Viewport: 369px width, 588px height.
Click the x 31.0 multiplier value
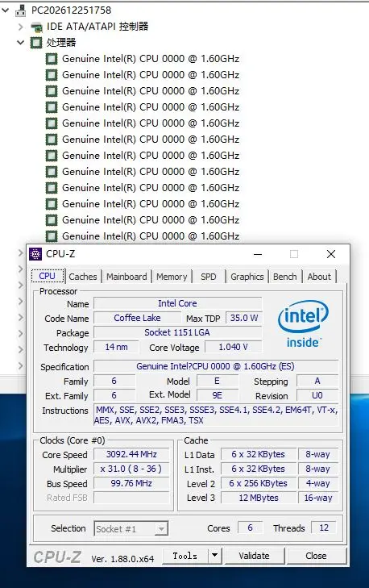click(x=131, y=469)
